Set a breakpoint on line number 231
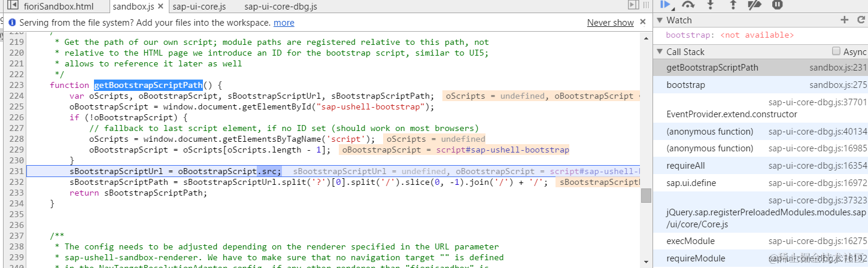The image size is (868, 268). pyautogui.click(x=17, y=172)
